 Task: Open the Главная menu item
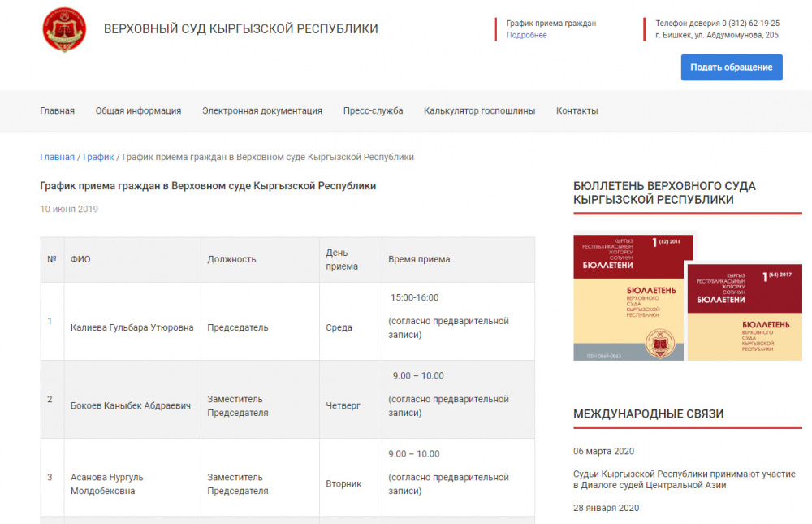point(57,110)
